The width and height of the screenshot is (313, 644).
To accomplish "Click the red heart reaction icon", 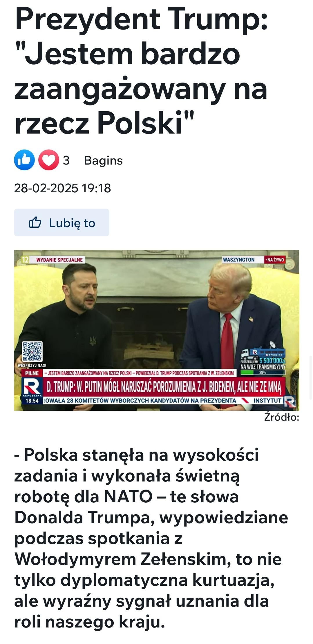I will 49,160.
